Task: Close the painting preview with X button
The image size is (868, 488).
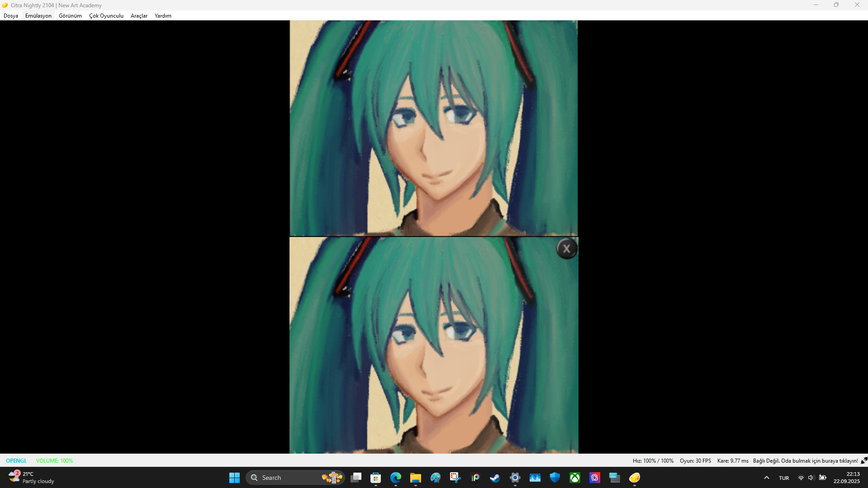Action: pyautogui.click(x=566, y=248)
